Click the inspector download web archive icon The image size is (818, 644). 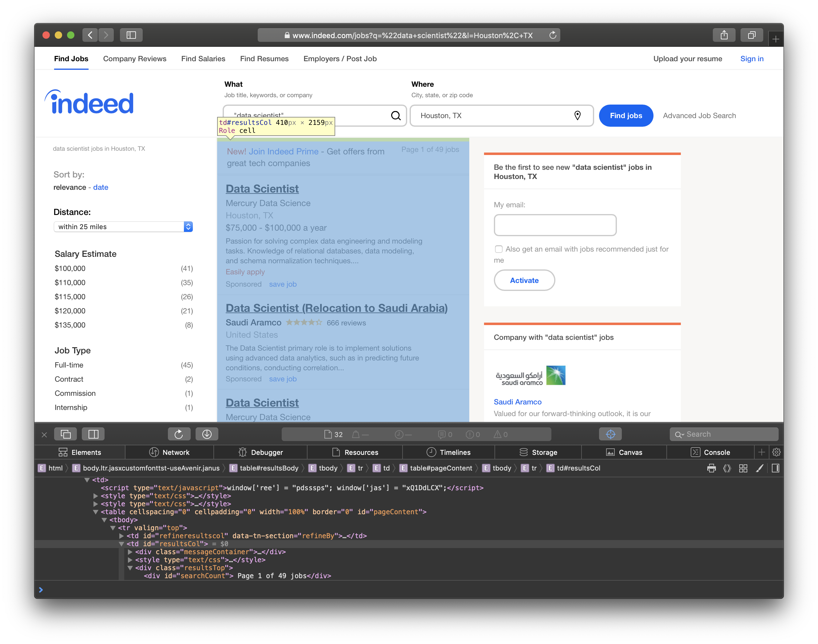(x=207, y=434)
